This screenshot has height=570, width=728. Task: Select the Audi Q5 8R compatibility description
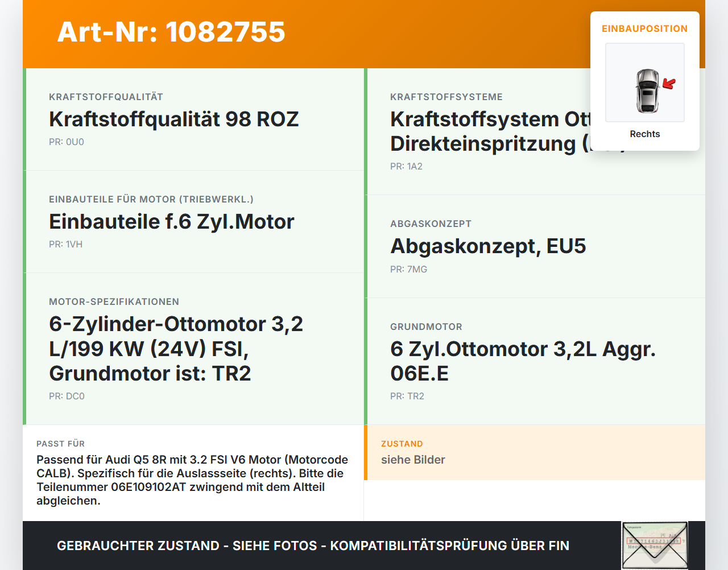coord(192,480)
